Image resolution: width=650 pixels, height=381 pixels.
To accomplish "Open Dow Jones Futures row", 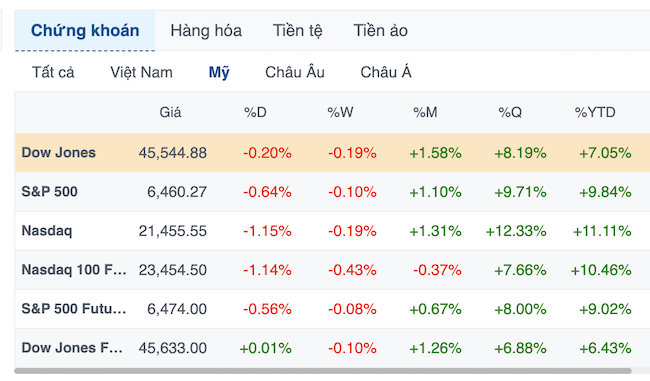I will (x=332, y=348).
